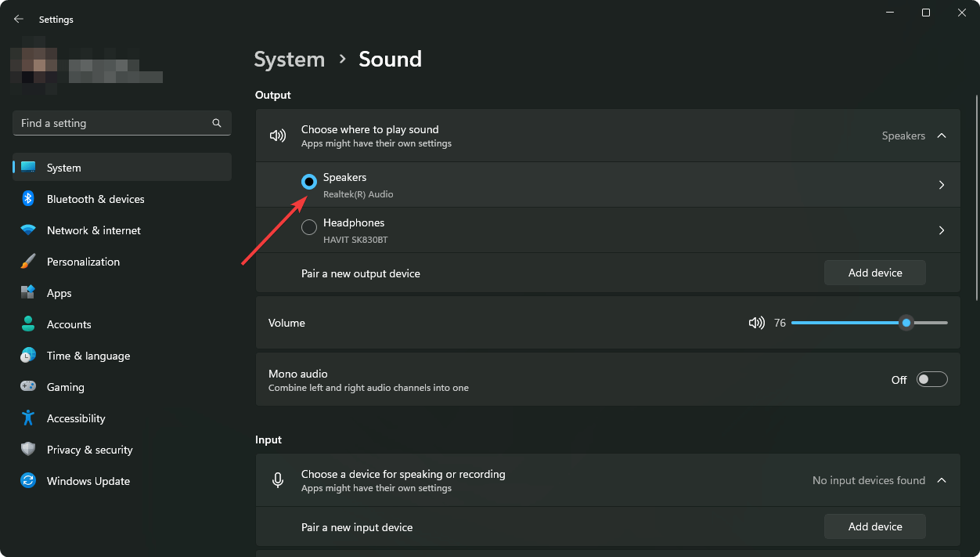
Task: Click Add device for output
Action: pyautogui.click(x=874, y=273)
